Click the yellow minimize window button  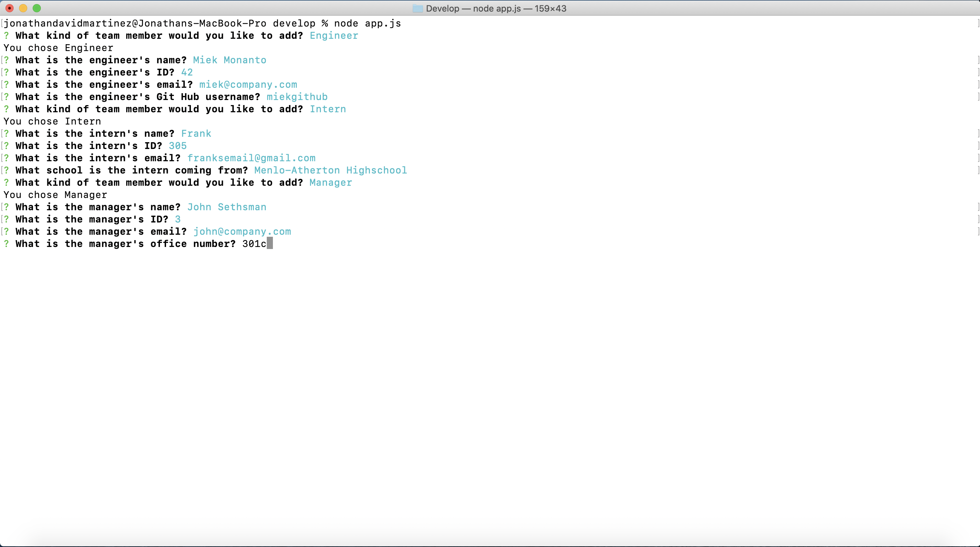[23, 8]
